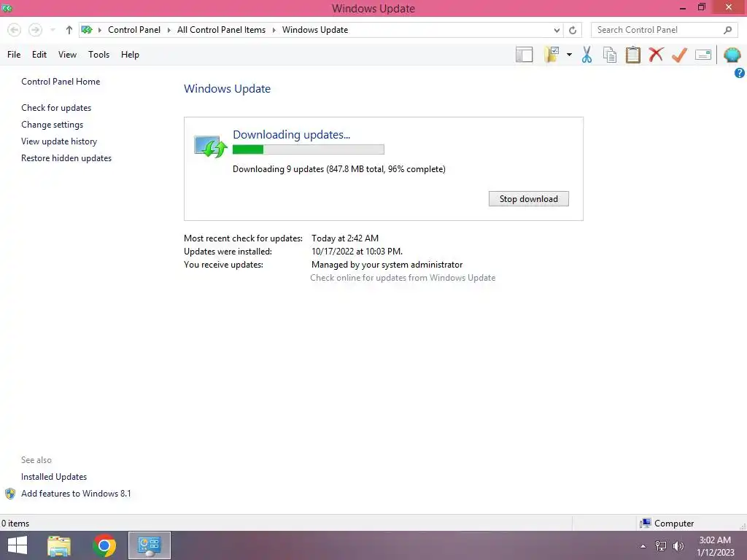Click the orange checkmark Properties icon

point(679,55)
